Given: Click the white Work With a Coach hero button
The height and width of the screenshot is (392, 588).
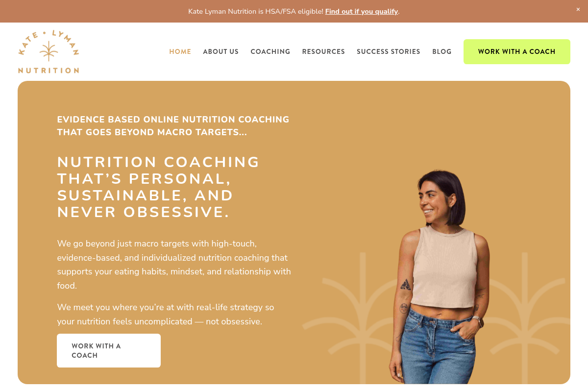Looking at the screenshot, I should coord(109,350).
